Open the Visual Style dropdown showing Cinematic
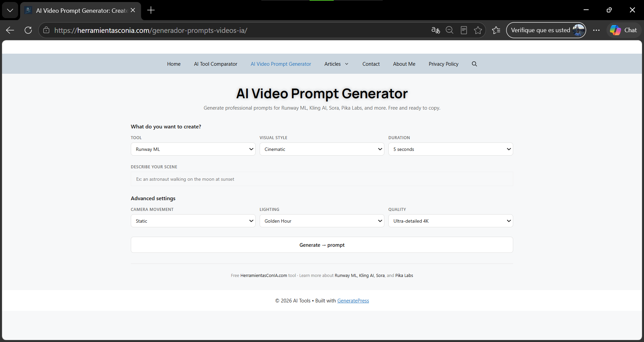 pos(322,149)
